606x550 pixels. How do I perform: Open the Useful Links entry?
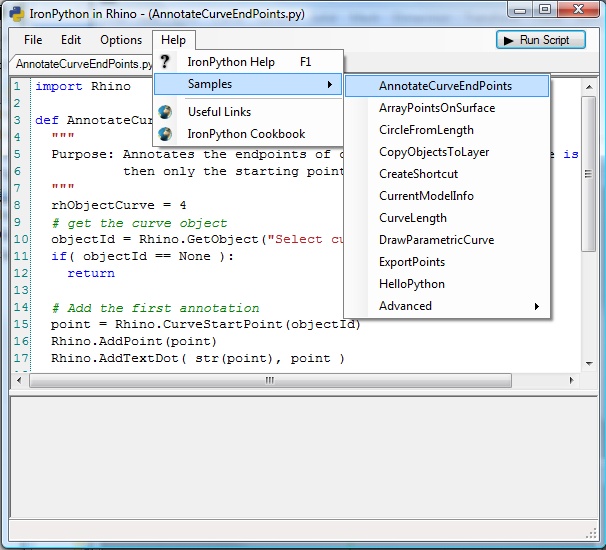[x=249, y=112]
